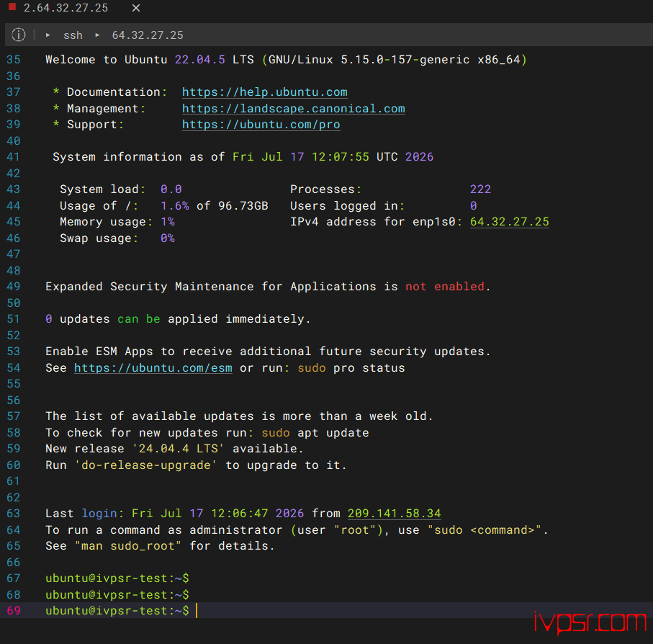
Task: Click the last login IP 209.141.58.34
Action: coord(394,513)
